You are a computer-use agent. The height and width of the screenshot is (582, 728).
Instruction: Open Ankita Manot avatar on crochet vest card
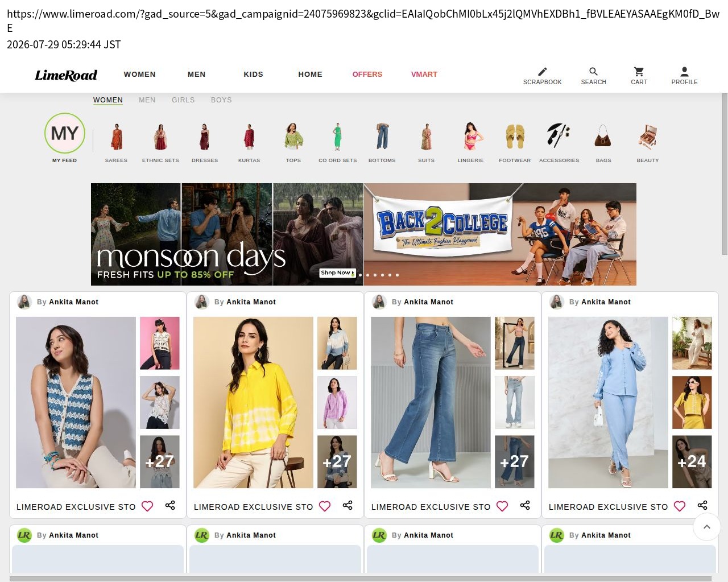click(24, 302)
